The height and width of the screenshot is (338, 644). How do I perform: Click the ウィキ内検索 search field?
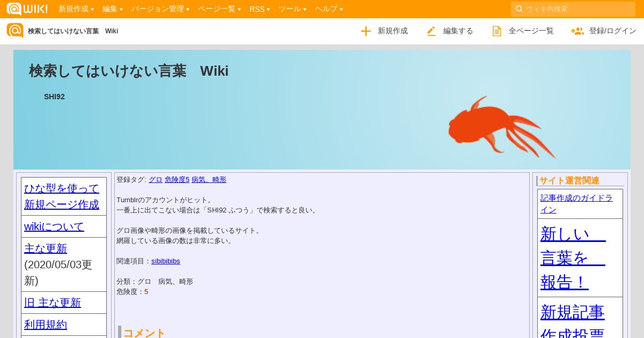(x=573, y=9)
